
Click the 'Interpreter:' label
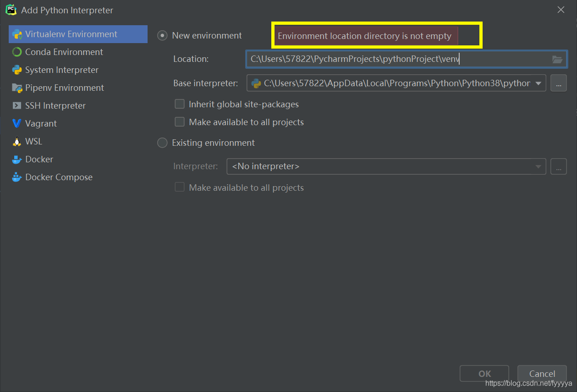tap(196, 166)
